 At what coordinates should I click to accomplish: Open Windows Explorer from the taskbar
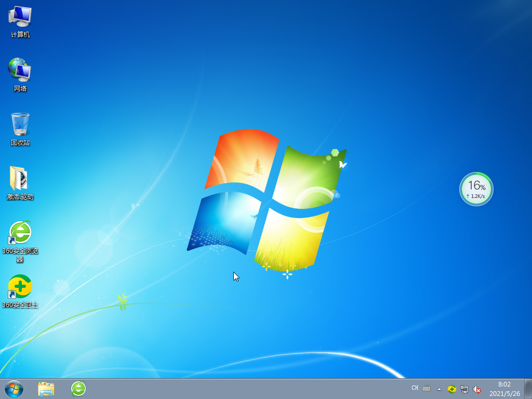[46, 388]
